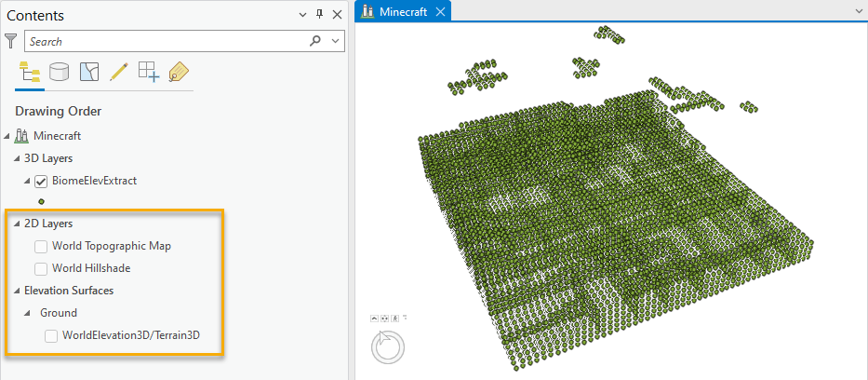Click the filter funnel icon beside Search

pos(11,41)
